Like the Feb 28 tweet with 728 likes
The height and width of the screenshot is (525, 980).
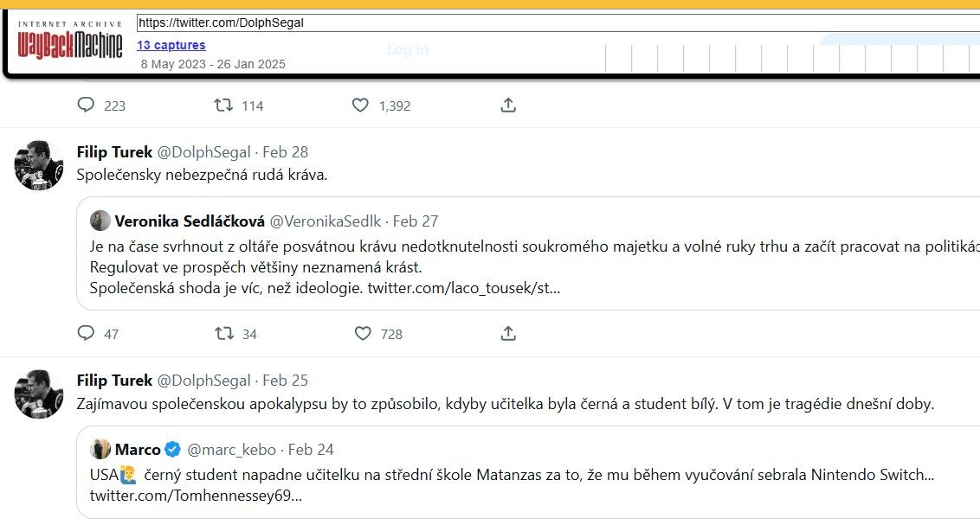[x=362, y=333]
